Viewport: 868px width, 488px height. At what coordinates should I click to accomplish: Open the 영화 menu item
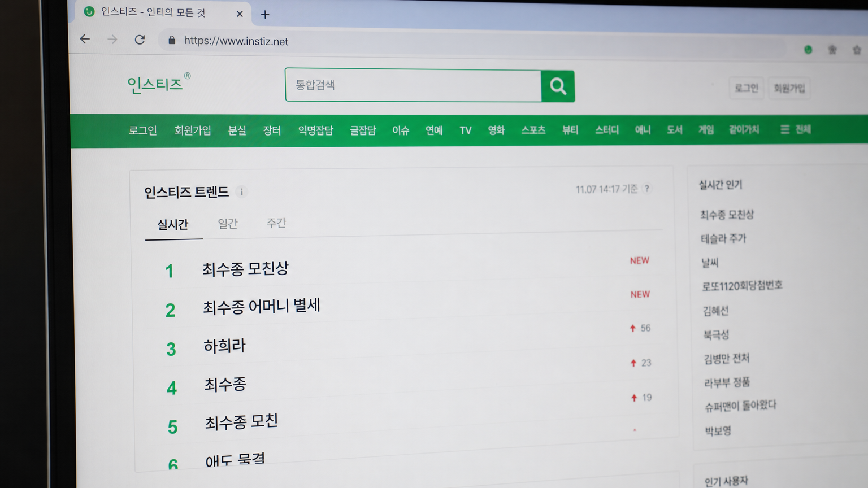[x=496, y=130]
